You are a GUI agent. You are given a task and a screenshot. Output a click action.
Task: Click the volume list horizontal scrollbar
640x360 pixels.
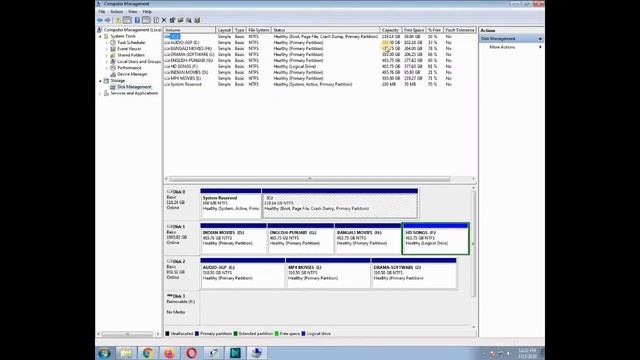coord(310,179)
